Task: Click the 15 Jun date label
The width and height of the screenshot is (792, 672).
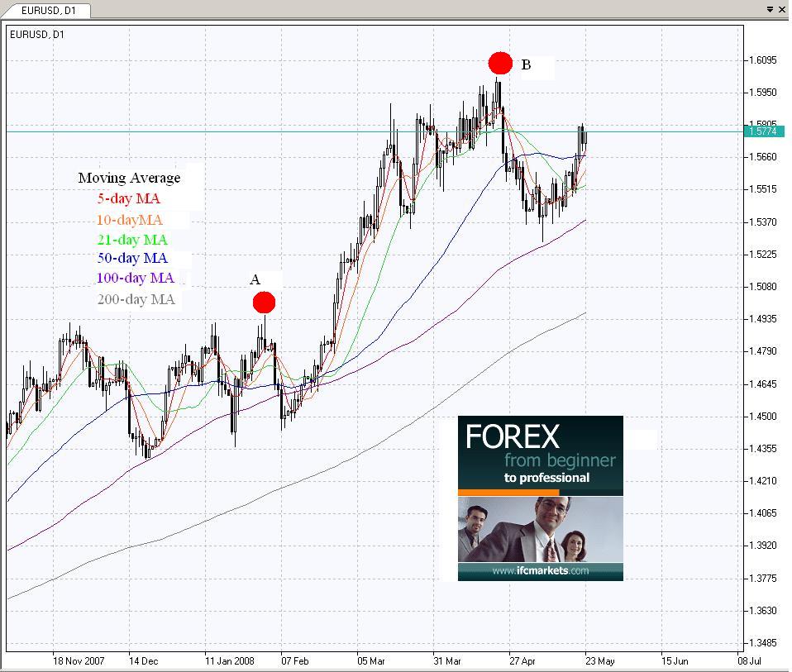Action: (x=675, y=661)
